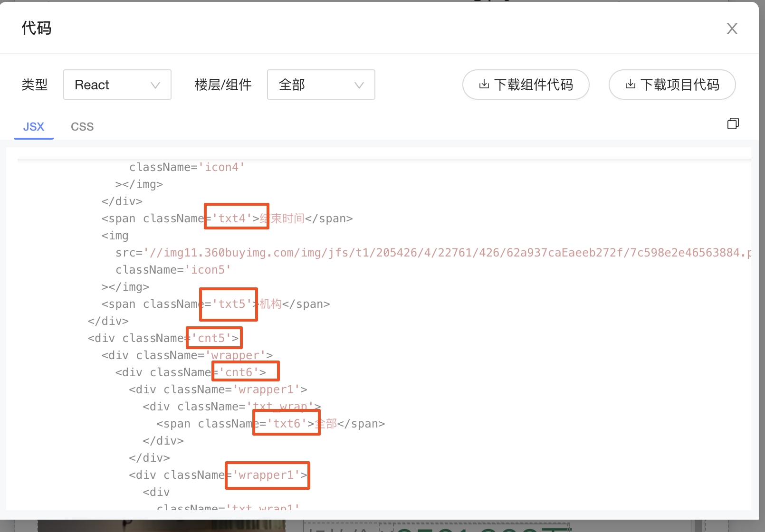
Task: Click download icon in 下载组件代码 button
Action: coord(484,85)
